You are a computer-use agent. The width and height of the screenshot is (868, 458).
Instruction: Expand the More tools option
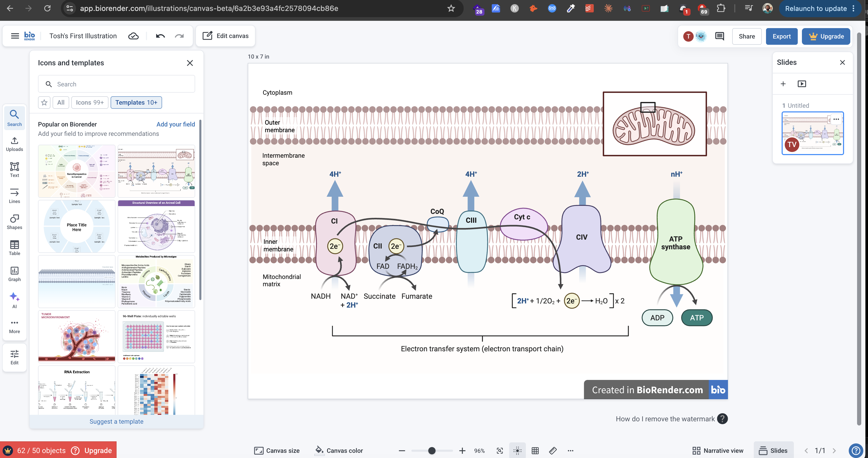(x=14, y=326)
